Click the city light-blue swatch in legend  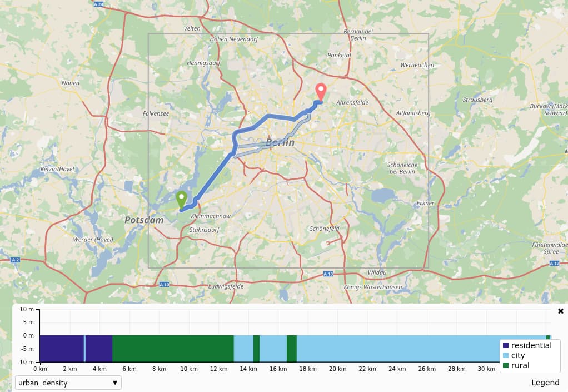tap(505, 355)
